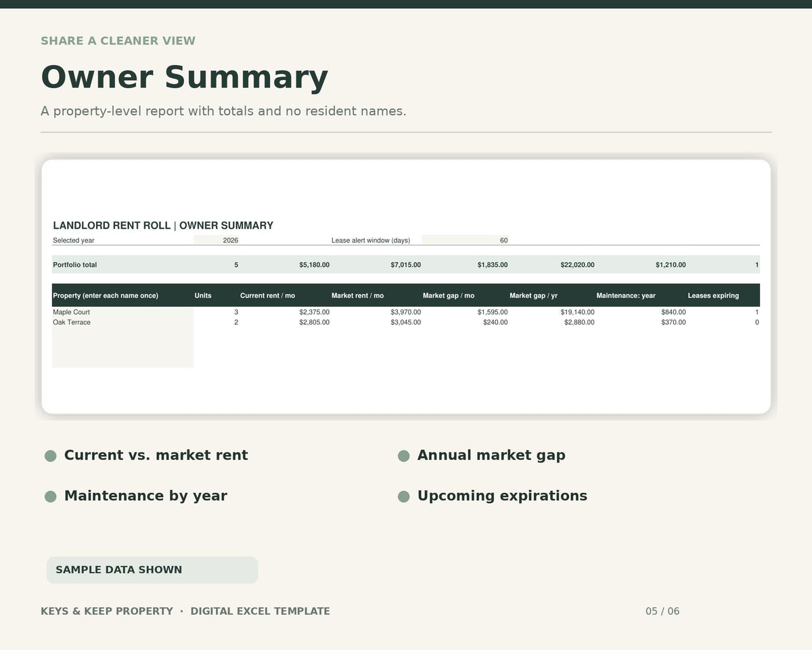Click the 'DIGITAL EXCEL TEMPLATE' footer text
Image resolution: width=812 pixels, height=650 pixels.
pyautogui.click(x=260, y=611)
